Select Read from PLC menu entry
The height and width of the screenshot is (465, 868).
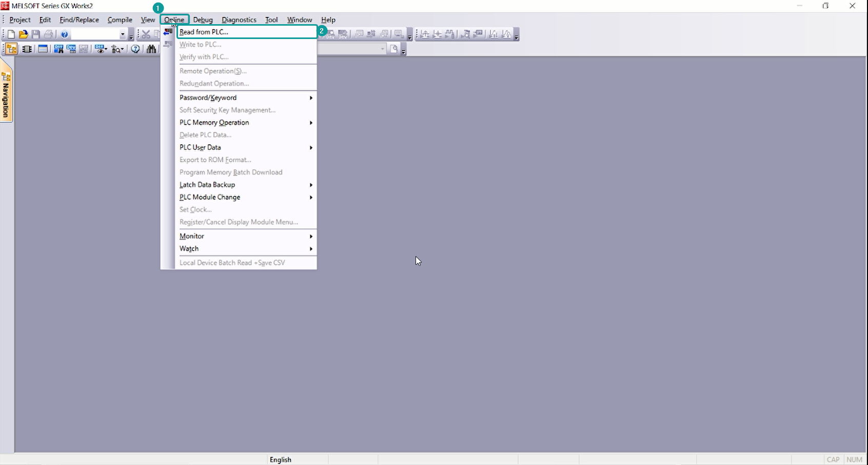[x=204, y=32]
